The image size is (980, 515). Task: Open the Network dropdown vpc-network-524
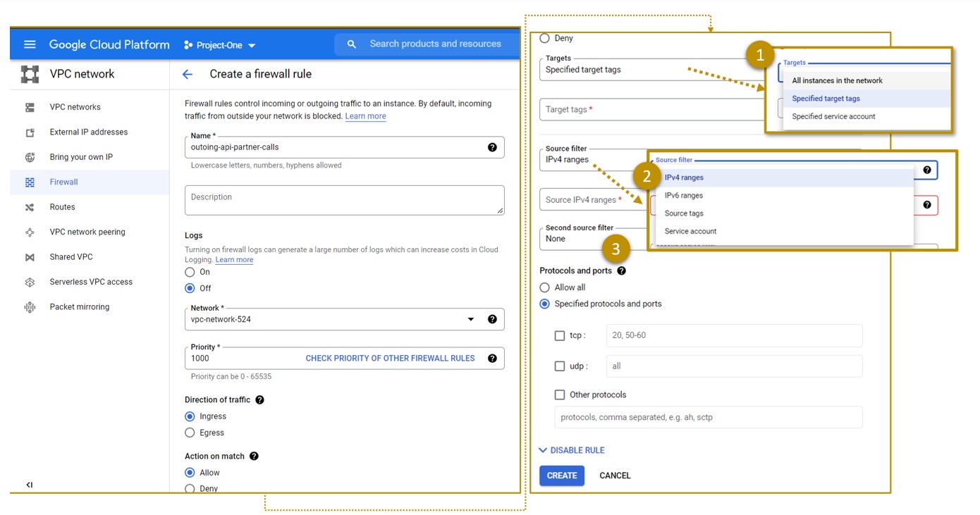[345, 319]
